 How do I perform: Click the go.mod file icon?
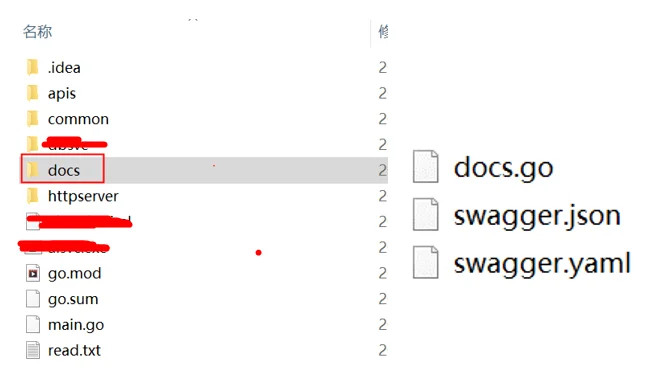pos(33,273)
